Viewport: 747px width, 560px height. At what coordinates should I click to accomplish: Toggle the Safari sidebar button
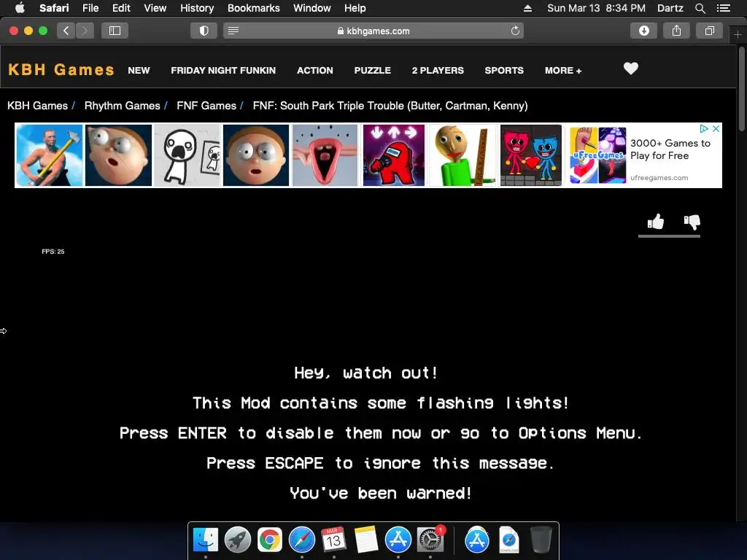coord(115,31)
